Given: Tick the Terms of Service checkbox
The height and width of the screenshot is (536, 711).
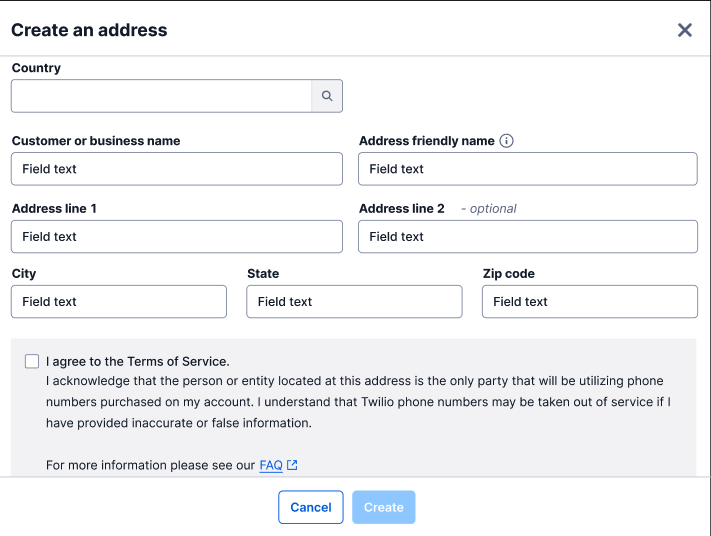Looking at the screenshot, I should [x=32, y=362].
